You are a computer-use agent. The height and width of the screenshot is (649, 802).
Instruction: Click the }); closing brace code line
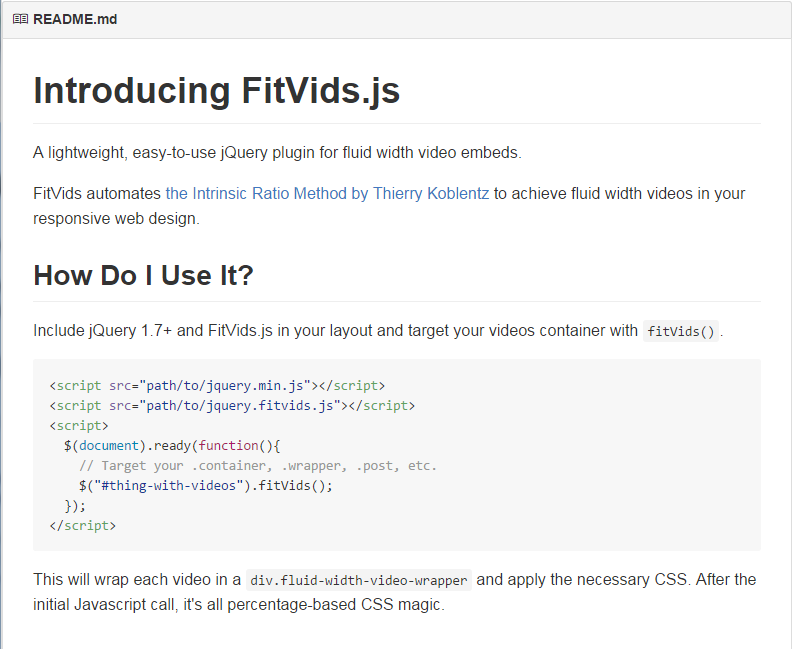click(x=75, y=506)
